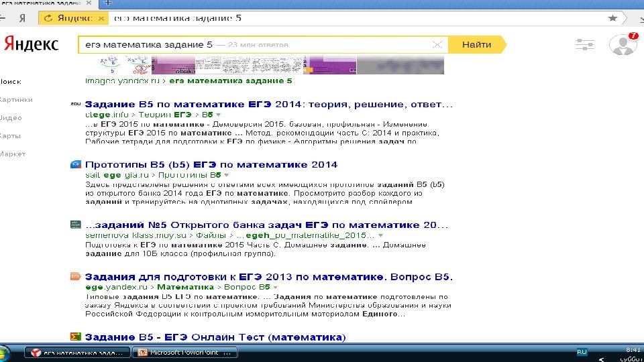The height and width of the screenshot is (362, 644).
Task: Click the clege.info site path link
Action: click(x=107, y=115)
